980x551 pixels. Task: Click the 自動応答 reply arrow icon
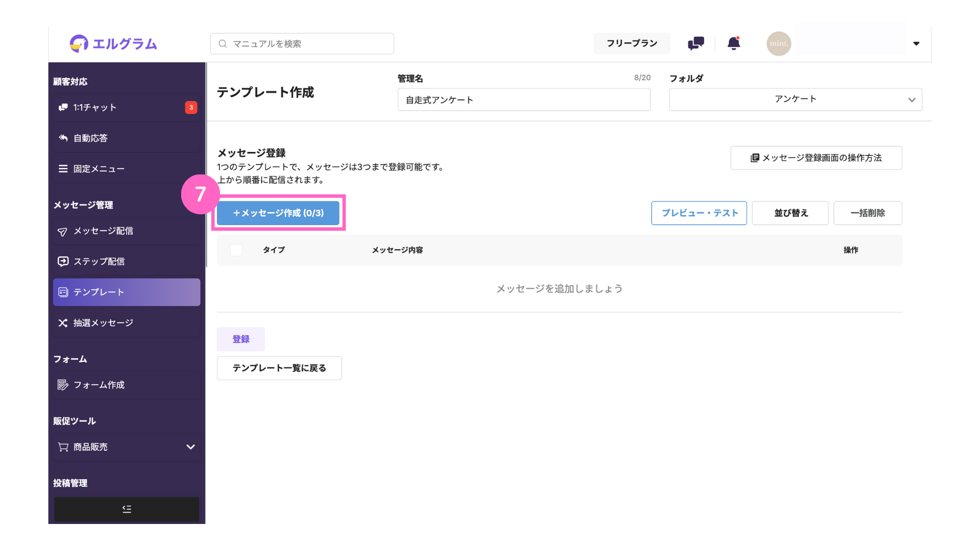click(x=63, y=138)
